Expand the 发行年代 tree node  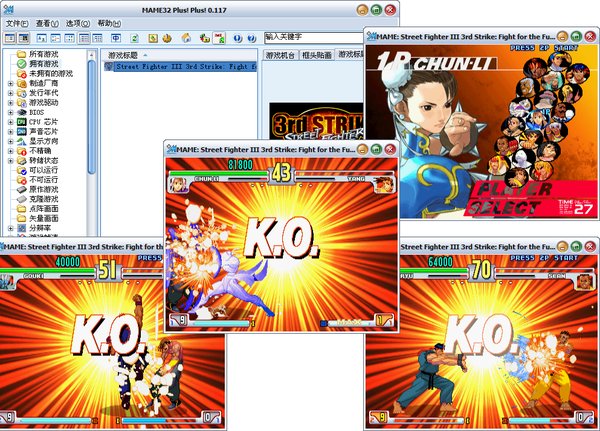10,93
